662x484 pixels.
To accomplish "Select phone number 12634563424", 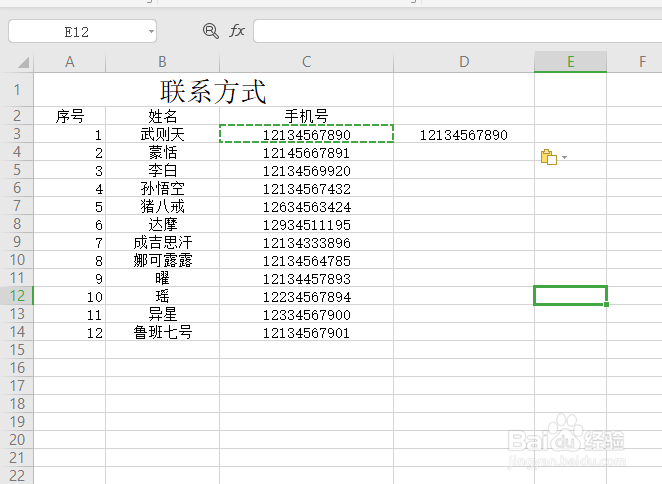I will click(307, 206).
